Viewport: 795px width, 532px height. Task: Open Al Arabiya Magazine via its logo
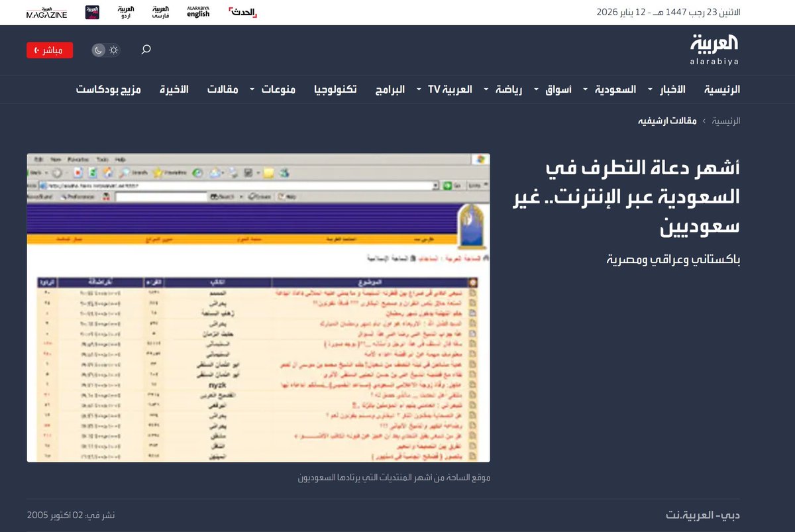pos(45,12)
